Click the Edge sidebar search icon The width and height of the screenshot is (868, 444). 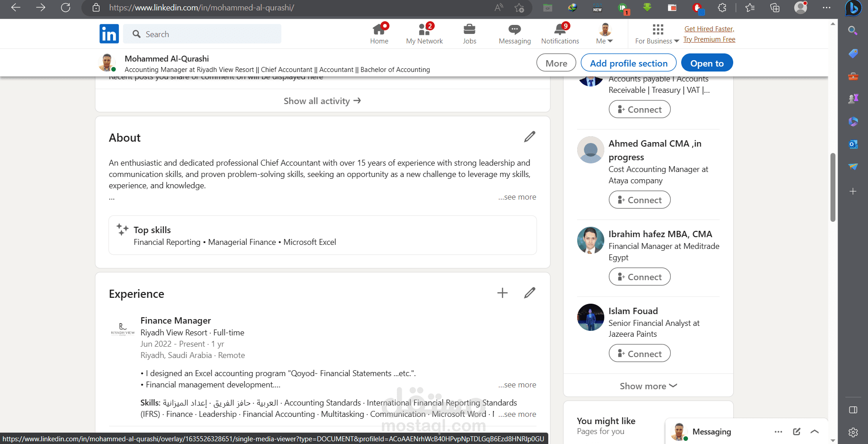point(853,31)
